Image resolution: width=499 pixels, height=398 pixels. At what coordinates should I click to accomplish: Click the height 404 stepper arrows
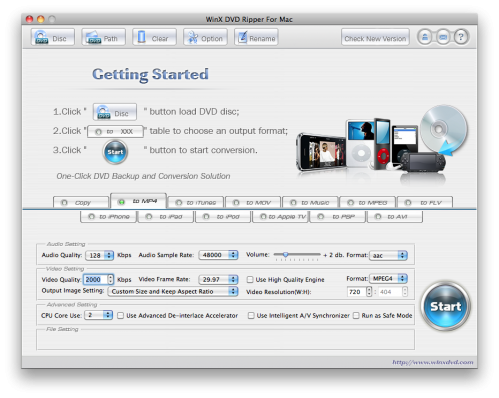[405, 292]
